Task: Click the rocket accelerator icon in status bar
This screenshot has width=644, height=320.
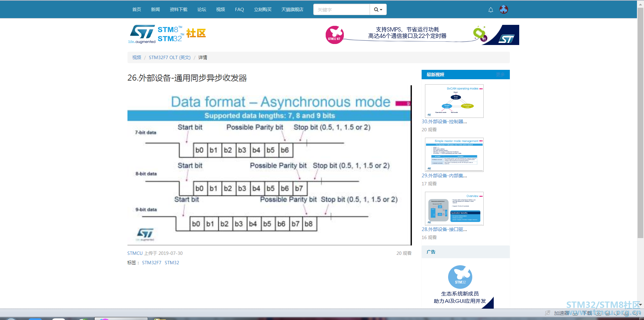Action: [x=547, y=313]
